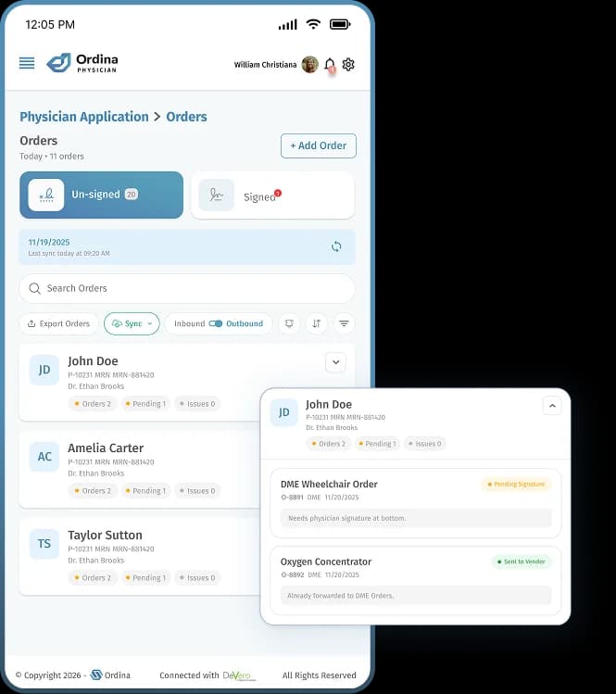Screen dimensions: 616x694
Task: Refresh sync with circular arrows icon
Action: [x=336, y=246]
